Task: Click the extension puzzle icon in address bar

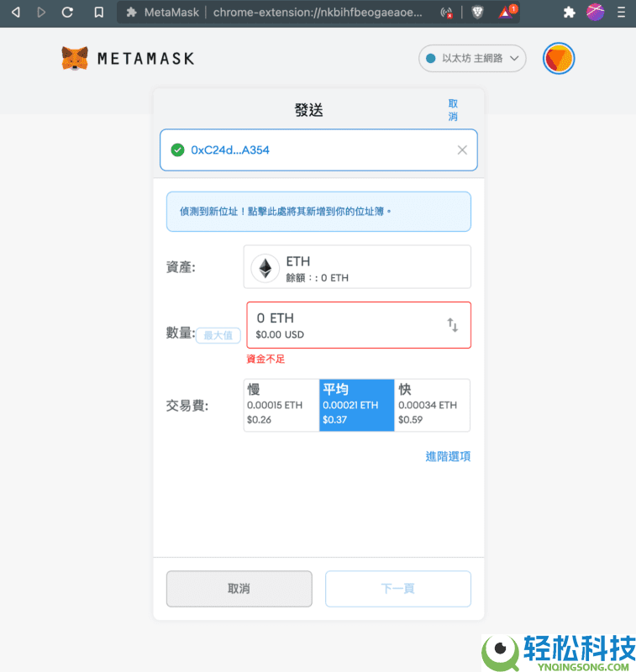Action: tap(132, 12)
